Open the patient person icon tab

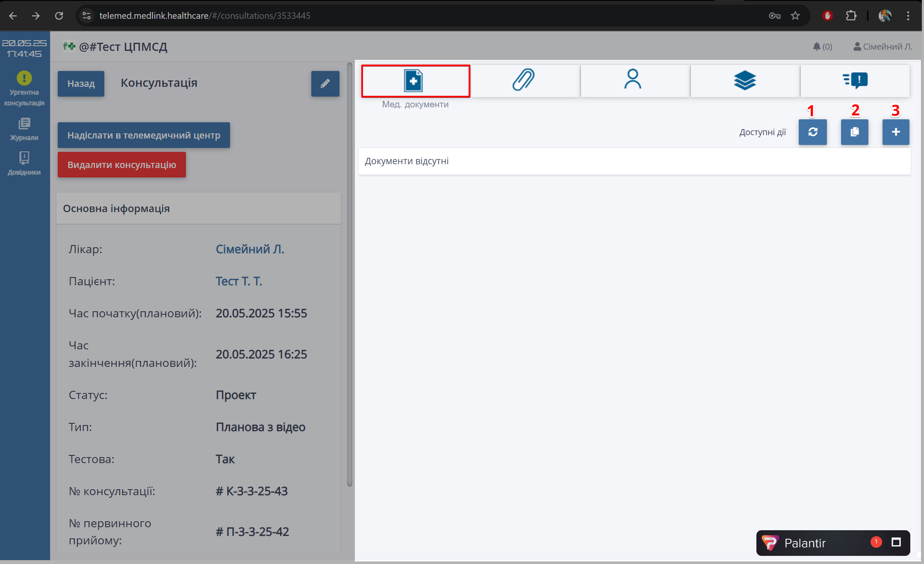click(633, 80)
